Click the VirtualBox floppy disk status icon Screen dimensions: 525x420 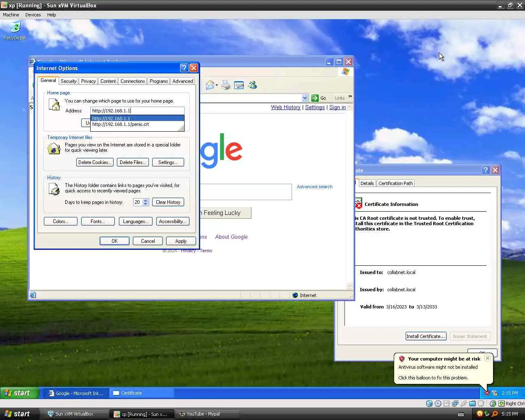pos(446,404)
